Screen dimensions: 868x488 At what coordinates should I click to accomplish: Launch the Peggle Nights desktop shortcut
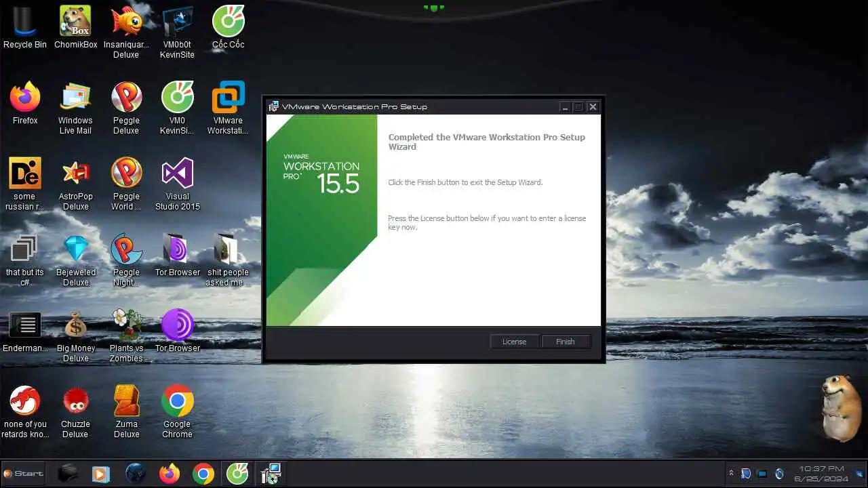126,261
